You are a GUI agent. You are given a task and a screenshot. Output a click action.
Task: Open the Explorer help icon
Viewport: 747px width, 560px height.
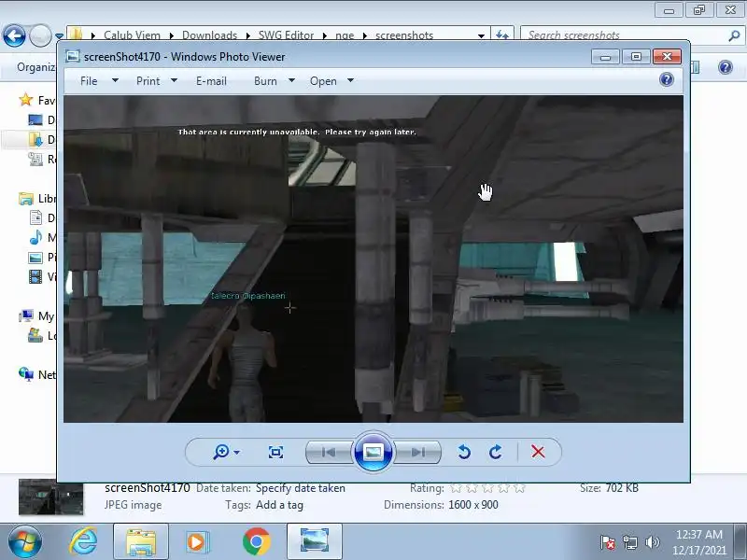point(726,67)
